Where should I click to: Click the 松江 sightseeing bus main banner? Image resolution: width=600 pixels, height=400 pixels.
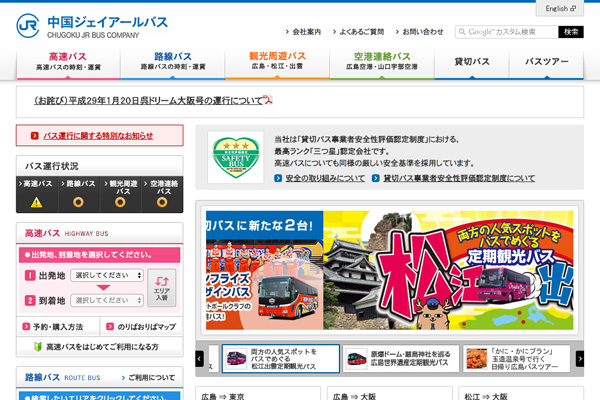pyautogui.click(x=448, y=270)
